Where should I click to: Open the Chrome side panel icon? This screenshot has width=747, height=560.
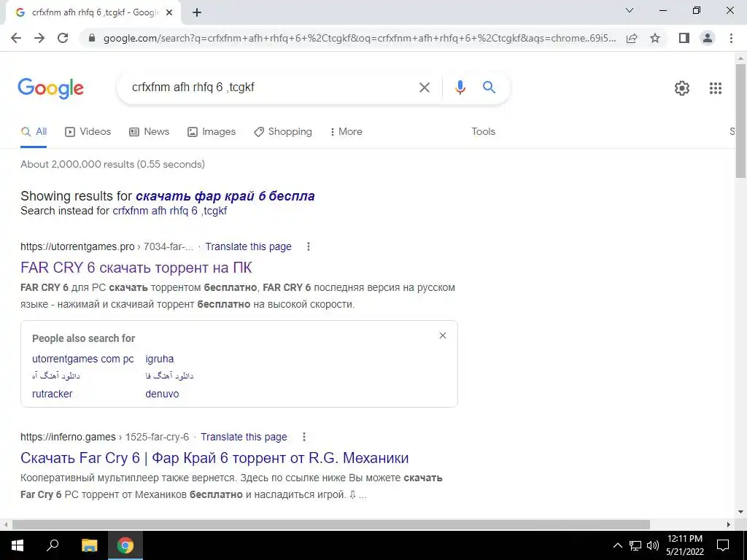click(684, 38)
